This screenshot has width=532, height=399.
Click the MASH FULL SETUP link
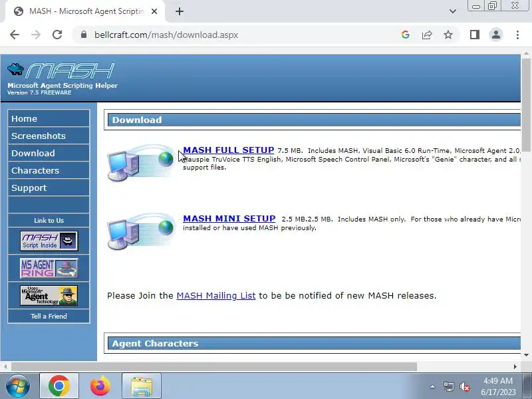coord(228,150)
